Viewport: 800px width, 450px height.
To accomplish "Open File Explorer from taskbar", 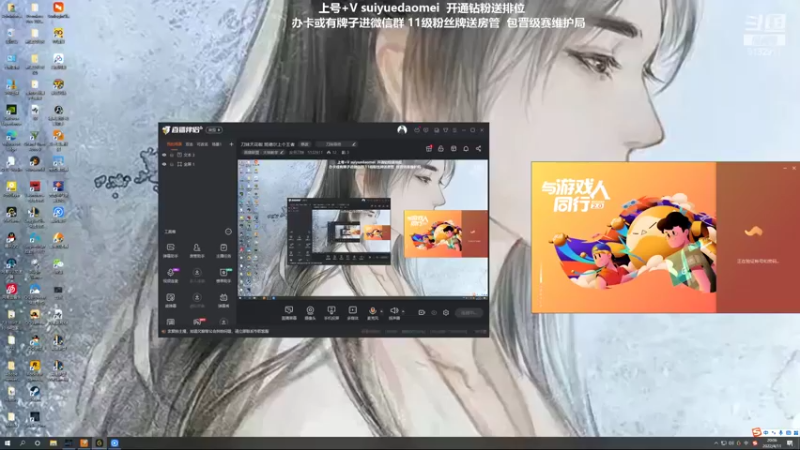I will 53,443.
